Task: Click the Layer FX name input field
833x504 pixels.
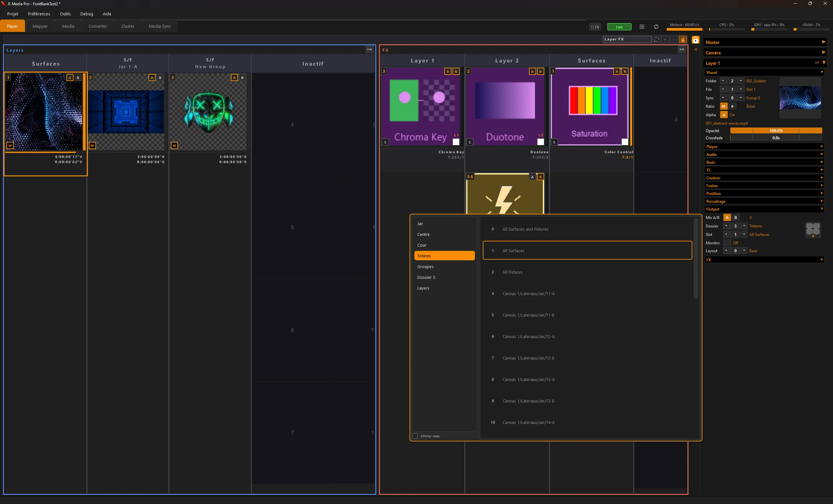Action: point(627,39)
